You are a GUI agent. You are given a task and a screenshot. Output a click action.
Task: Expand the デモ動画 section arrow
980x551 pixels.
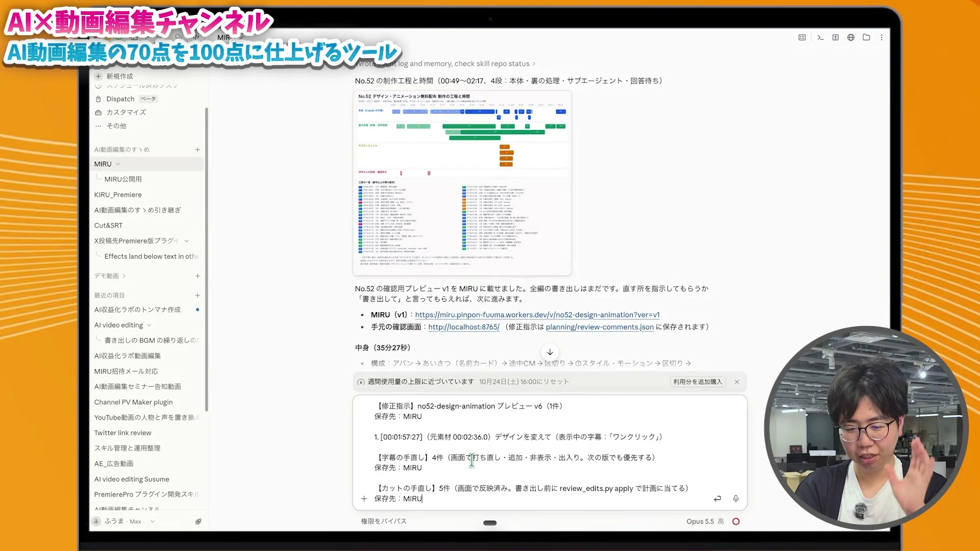pyautogui.click(x=124, y=276)
